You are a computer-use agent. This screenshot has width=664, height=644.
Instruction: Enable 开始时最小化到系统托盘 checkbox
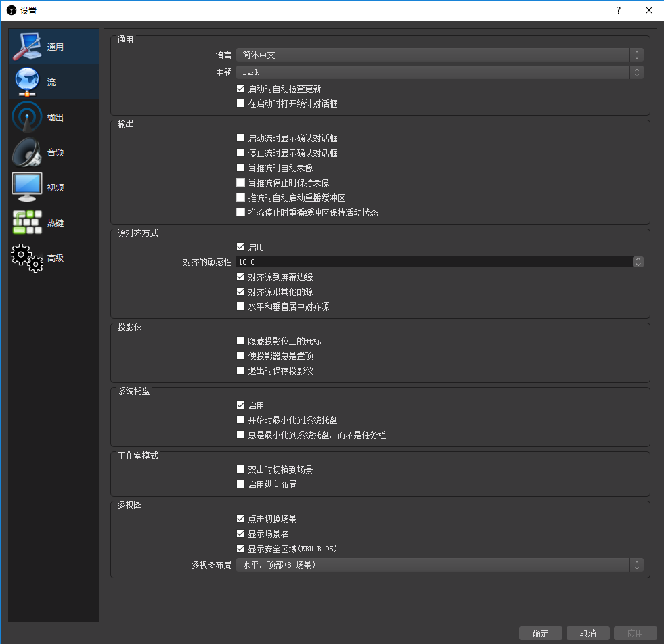point(240,419)
